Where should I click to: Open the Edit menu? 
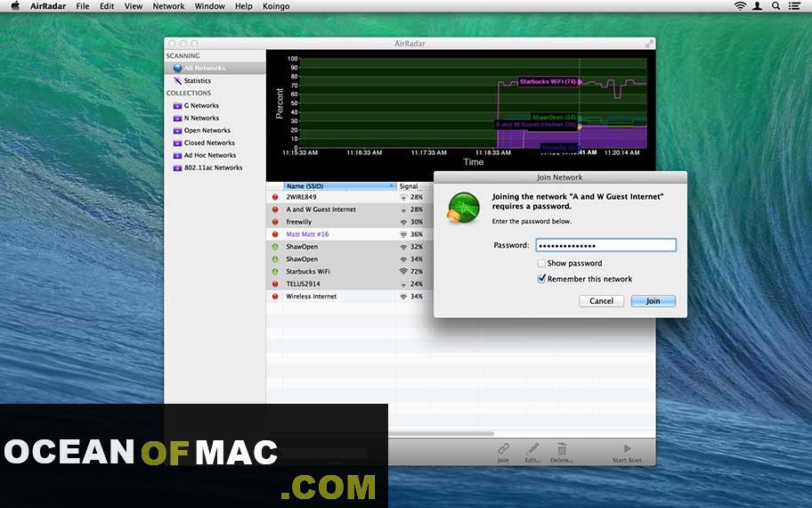tap(107, 6)
